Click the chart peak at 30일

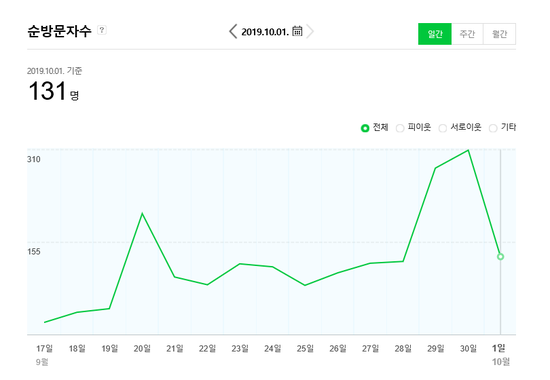468,150
